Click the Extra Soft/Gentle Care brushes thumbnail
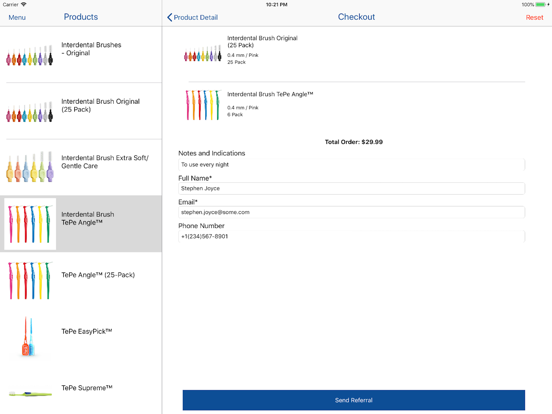Image resolution: width=552 pixels, height=414 pixels. pos(30,167)
